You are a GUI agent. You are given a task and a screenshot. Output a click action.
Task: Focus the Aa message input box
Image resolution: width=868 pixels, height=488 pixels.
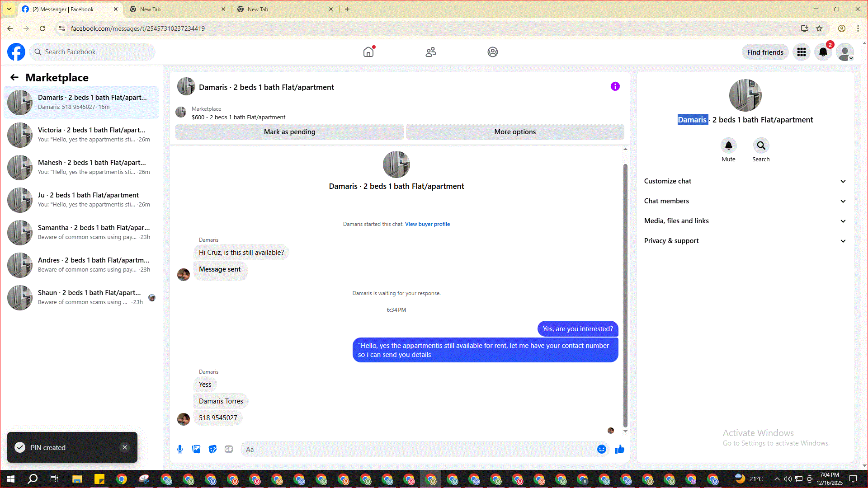418,449
